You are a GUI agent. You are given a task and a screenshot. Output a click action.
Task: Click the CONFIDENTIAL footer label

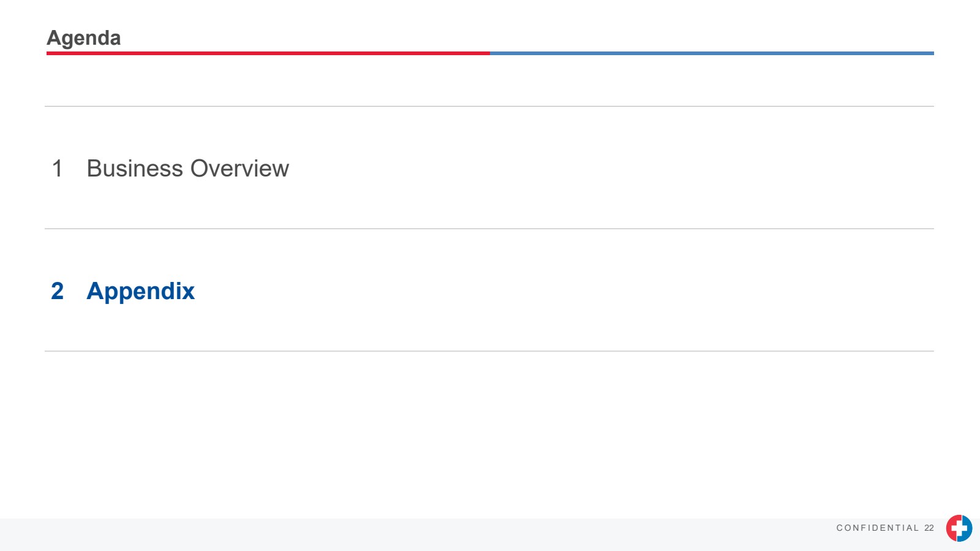point(877,528)
